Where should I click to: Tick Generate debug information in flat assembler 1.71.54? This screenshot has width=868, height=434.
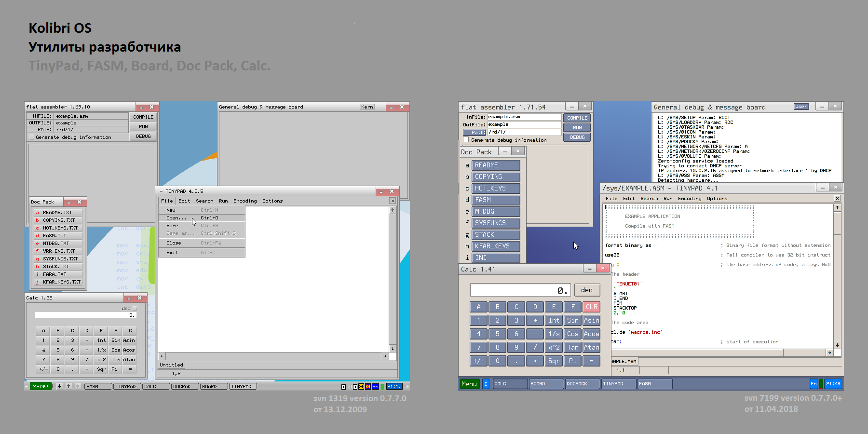[466, 140]
